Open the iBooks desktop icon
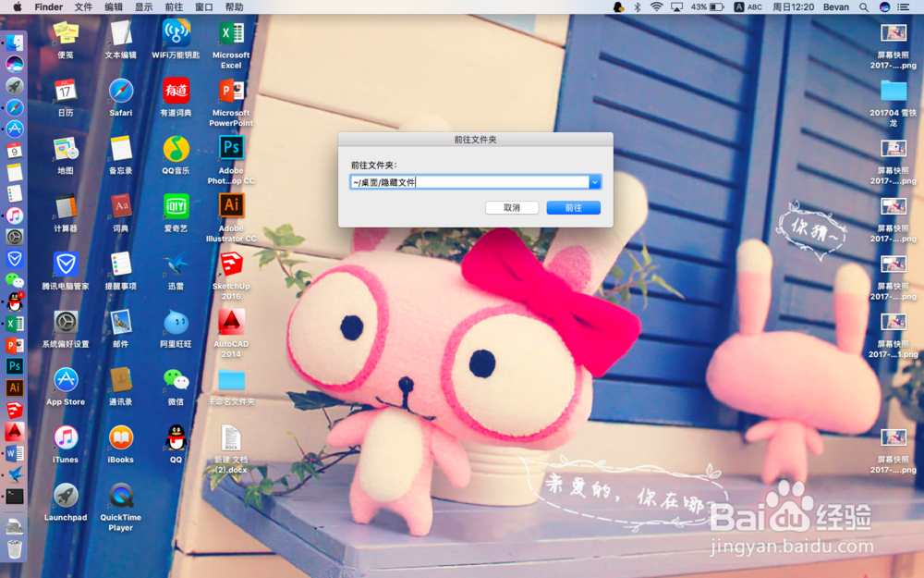This screenshot has width=924, height=578. 120,437
